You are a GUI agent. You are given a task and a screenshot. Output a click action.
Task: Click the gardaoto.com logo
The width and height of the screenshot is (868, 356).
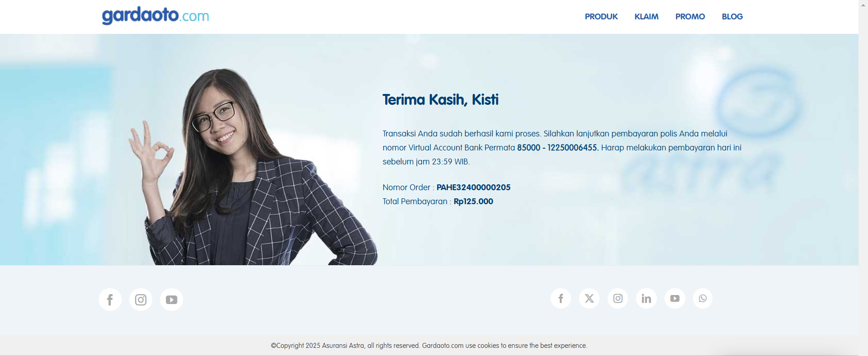(156, 16)
